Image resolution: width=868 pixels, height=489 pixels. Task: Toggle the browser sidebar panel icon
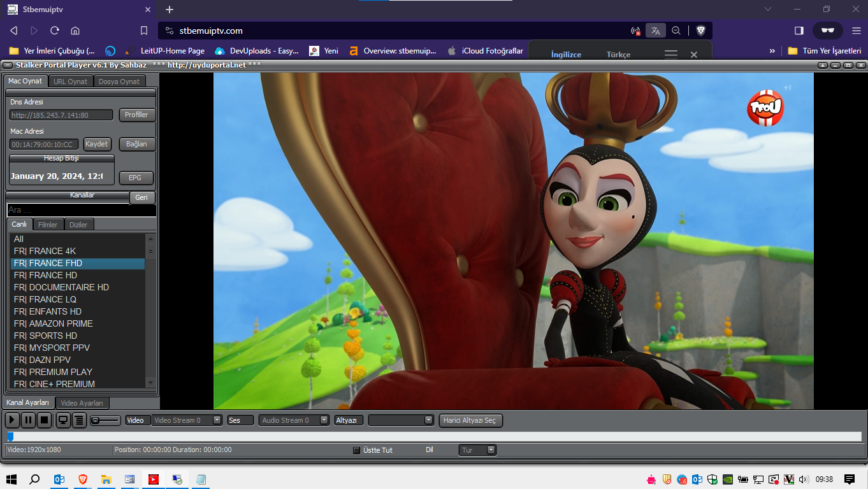coord(799,31)
